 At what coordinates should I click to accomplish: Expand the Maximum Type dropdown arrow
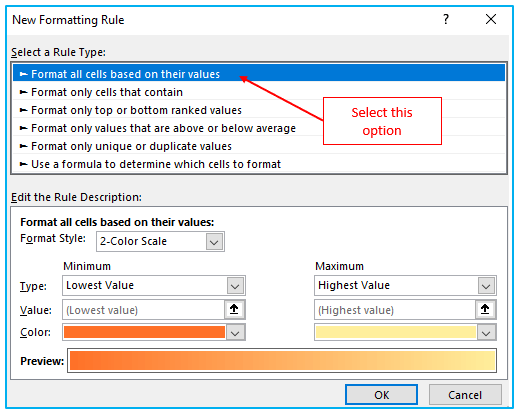486,286
